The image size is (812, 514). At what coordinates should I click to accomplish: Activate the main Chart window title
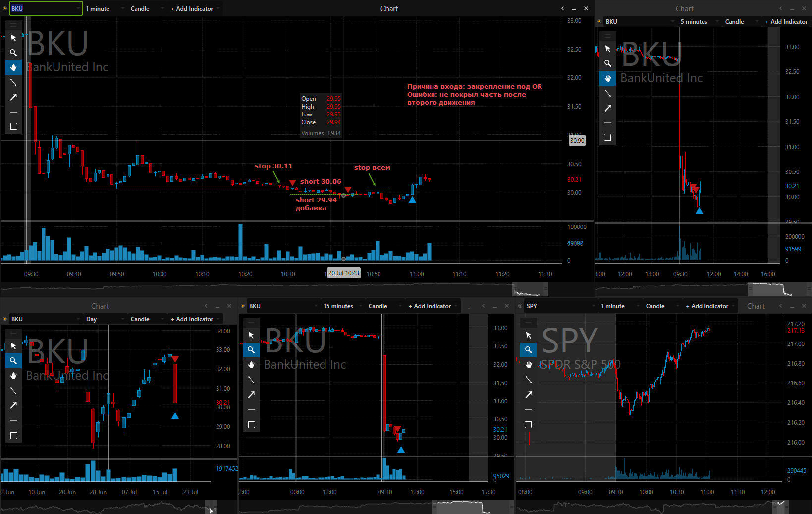(x=389, y=9)
